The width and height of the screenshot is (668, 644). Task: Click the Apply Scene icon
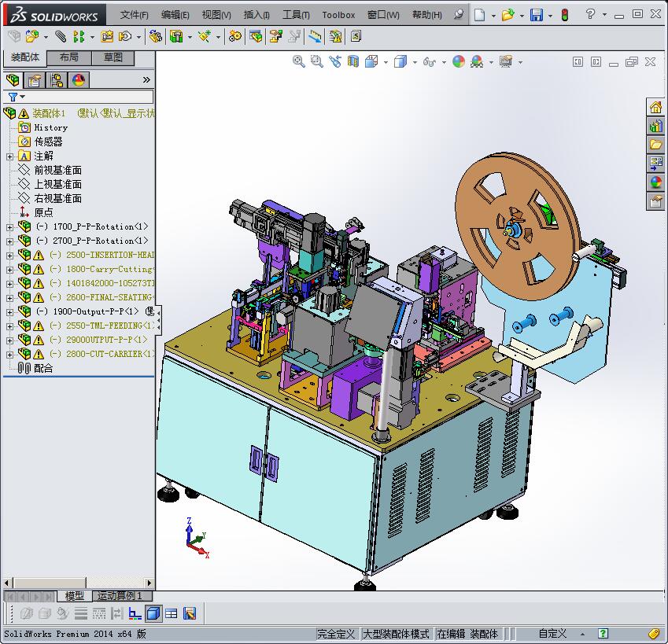(x=477, y=61)
